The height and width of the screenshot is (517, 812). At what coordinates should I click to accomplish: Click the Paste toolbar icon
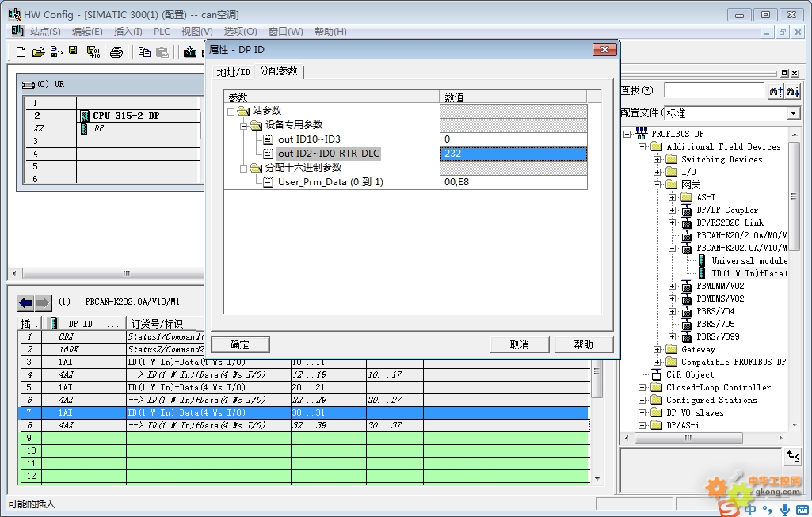click(162, 51)
